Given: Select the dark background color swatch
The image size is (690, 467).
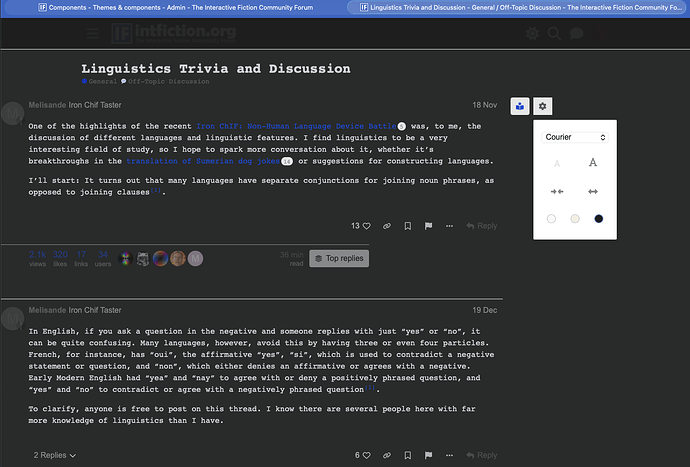Looking at the screenshot, I should (x=598, y=219).
